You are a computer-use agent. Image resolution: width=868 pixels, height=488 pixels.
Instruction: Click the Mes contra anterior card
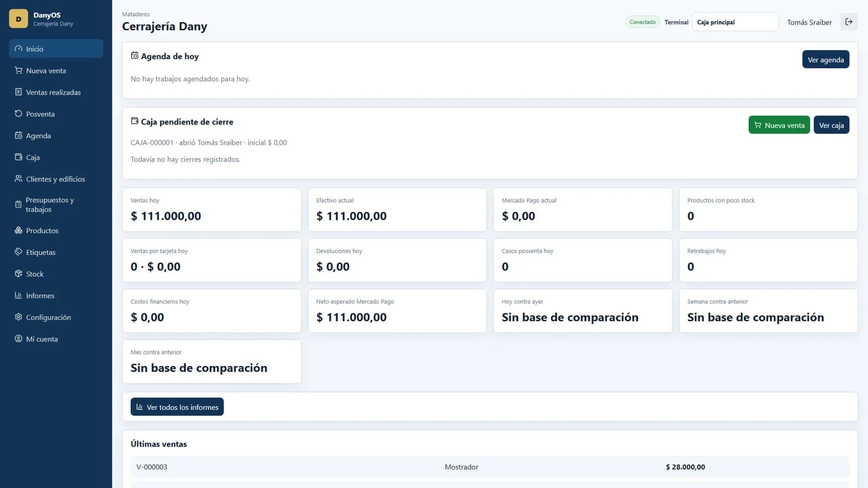pyautogui.click(x=212, y=362)
